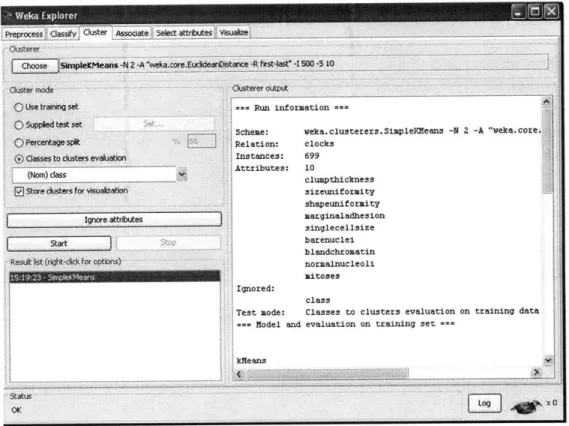Maximize the Weka Explorer window
This screenshot has width=569, height=426.
(535, 12)
